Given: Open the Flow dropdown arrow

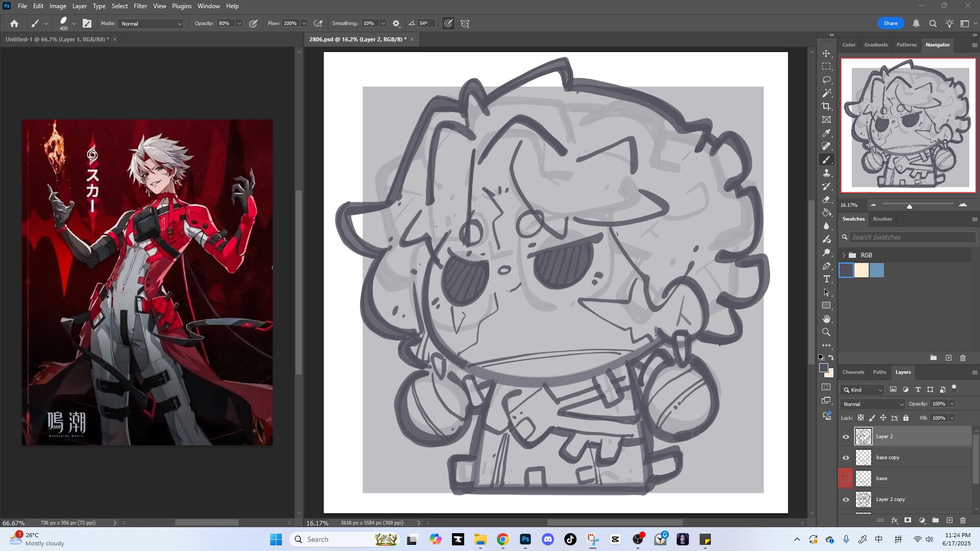Looking at the screenshot, I should pos(304,23).
